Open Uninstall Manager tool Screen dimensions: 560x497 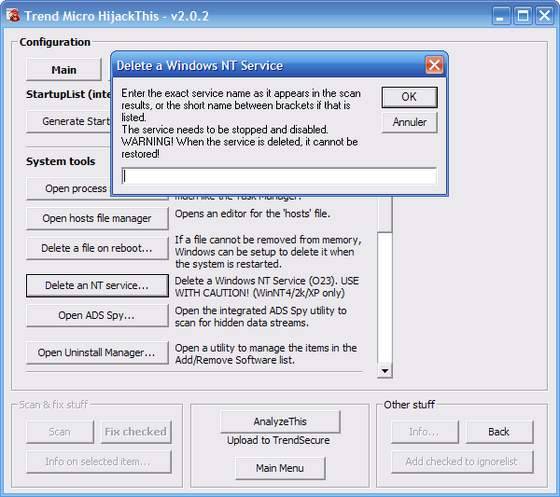97,353
